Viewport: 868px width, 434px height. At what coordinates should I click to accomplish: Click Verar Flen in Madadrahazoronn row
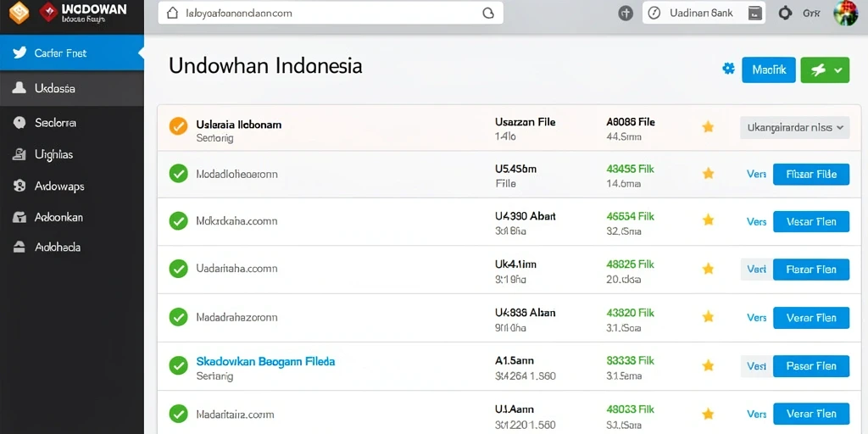pyautogui.click(x=811, y=318)
